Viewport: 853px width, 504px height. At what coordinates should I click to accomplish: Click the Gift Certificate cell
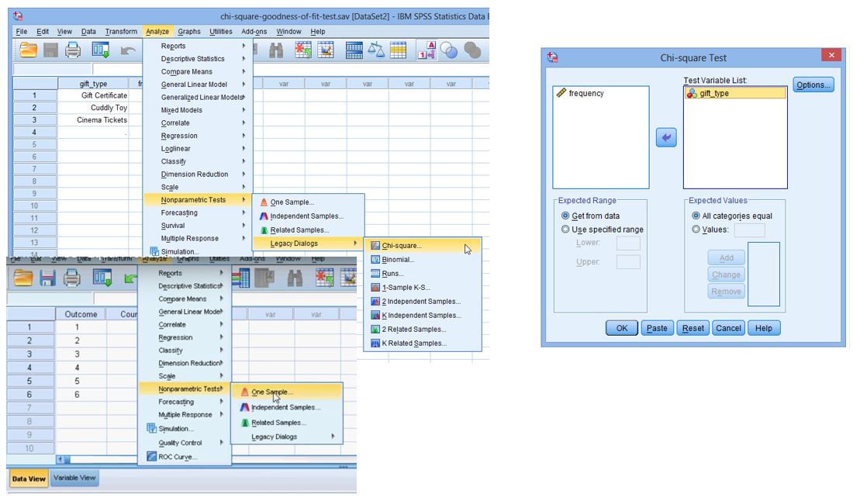[x=93, y=95]
